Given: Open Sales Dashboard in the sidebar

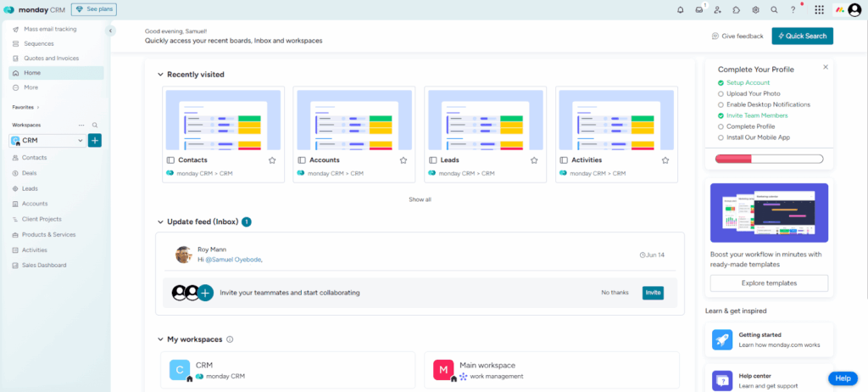Looking at the screenshot, I should coord(44,265).
